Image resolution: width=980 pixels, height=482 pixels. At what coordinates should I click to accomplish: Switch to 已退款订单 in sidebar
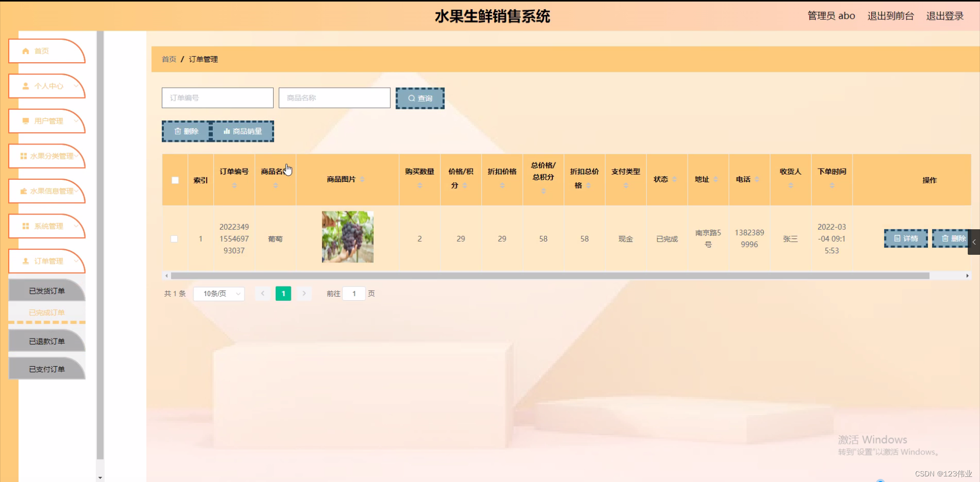click(46, 341)
